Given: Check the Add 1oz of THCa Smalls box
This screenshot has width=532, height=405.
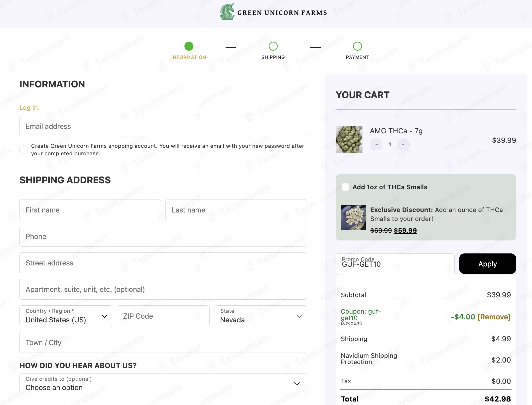Looking at the screenshot, I should [x=345, y=187].
